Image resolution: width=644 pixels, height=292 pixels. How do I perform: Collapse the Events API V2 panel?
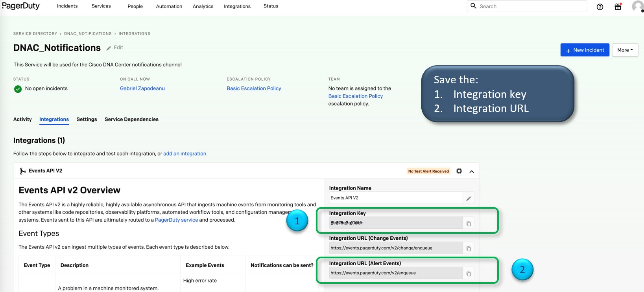click(472, 171)
